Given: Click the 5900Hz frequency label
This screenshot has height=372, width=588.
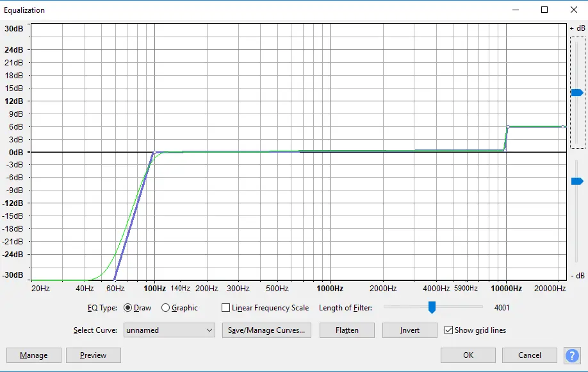Looking at the screenshot, I should (x=466, y=288).
